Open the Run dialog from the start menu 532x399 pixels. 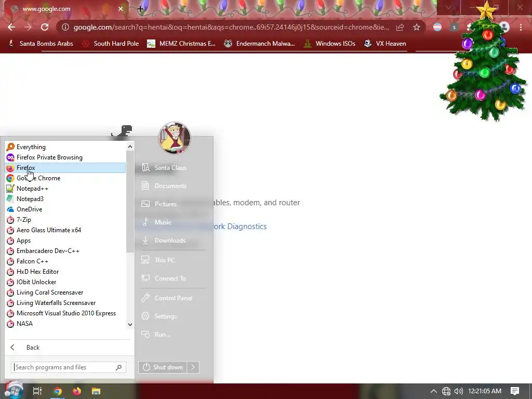pos(173,335)
